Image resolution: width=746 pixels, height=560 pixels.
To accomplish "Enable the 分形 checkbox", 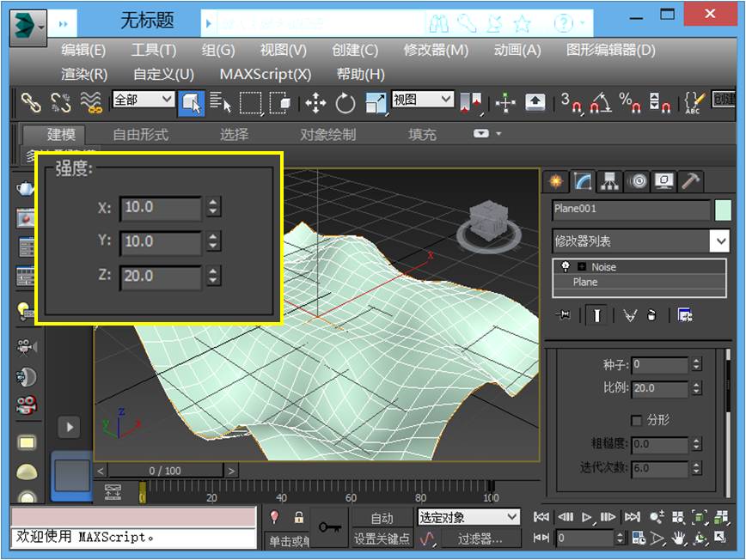I will click(x=636, y=420).
